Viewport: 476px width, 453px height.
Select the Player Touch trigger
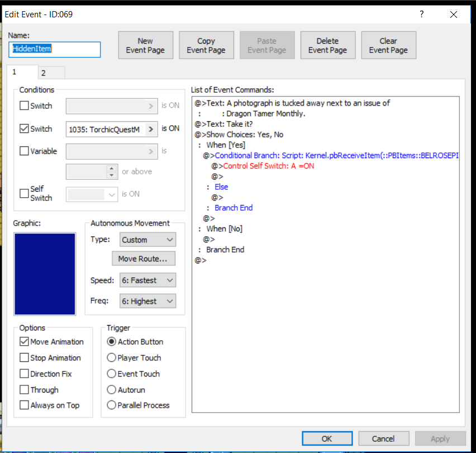tap(112, 358)
